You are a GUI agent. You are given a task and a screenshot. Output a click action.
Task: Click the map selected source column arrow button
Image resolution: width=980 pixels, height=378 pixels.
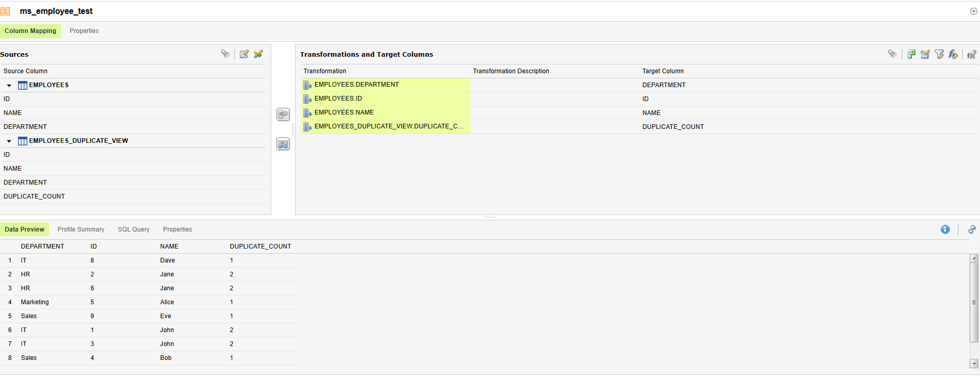tap(283, 114)
